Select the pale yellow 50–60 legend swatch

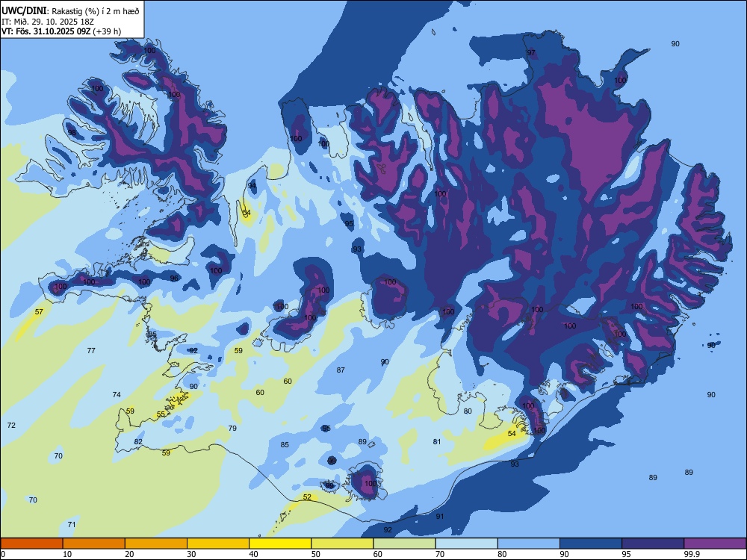tap(342, 544)
